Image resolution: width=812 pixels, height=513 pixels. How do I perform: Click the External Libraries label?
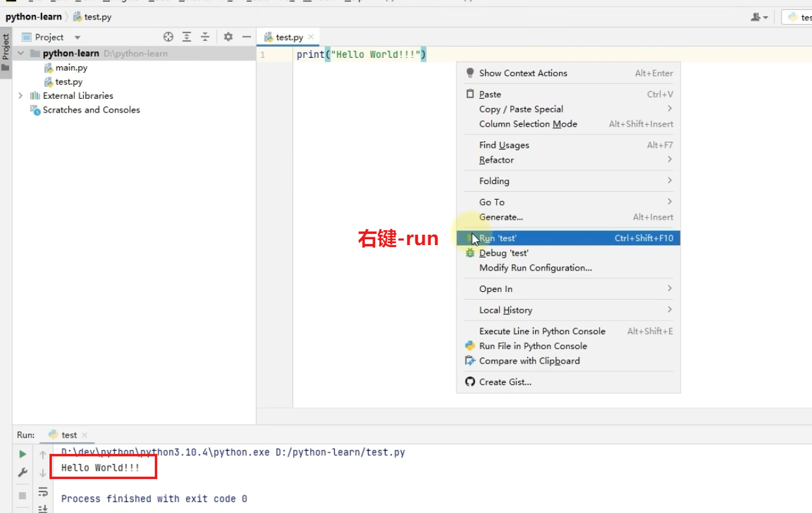coord(78,96)
